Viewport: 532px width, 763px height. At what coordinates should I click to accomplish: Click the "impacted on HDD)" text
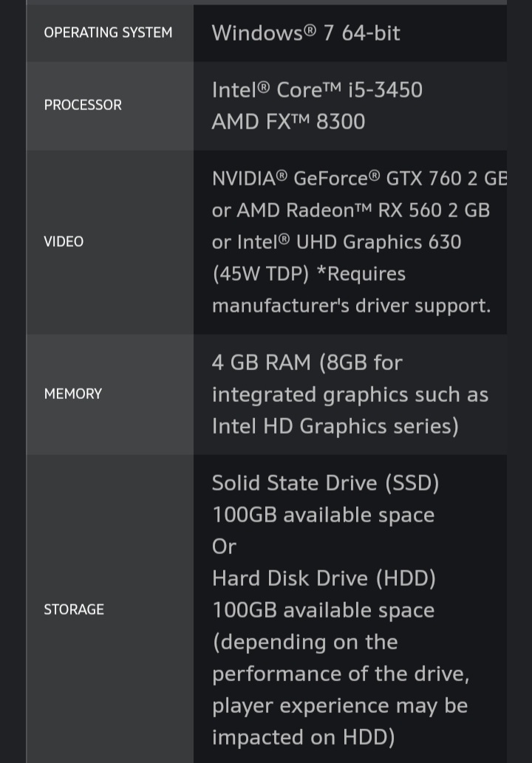point(303,737)
